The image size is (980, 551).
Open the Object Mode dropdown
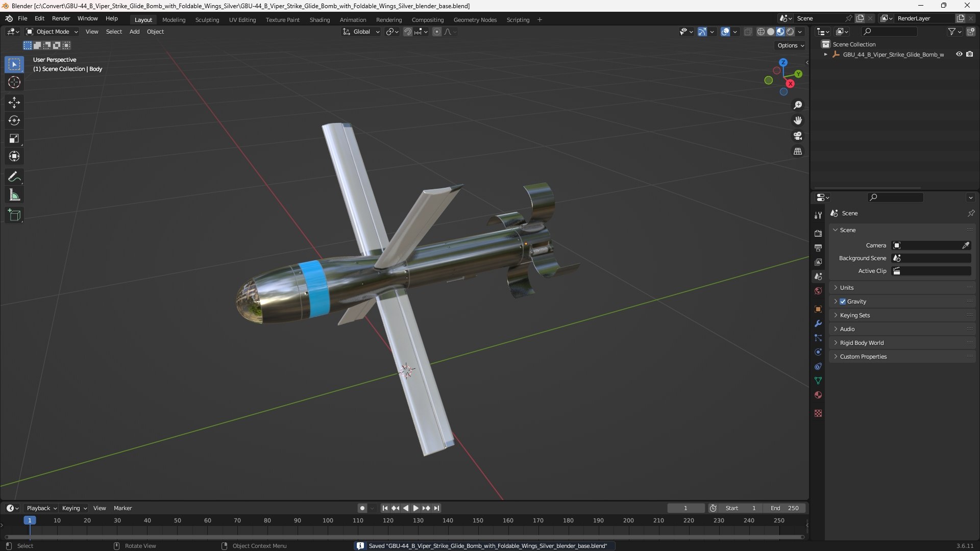tap(52, 32)
